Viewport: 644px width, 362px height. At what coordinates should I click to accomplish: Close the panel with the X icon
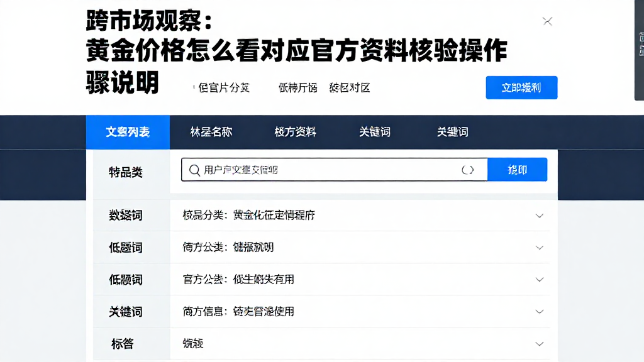547,21
